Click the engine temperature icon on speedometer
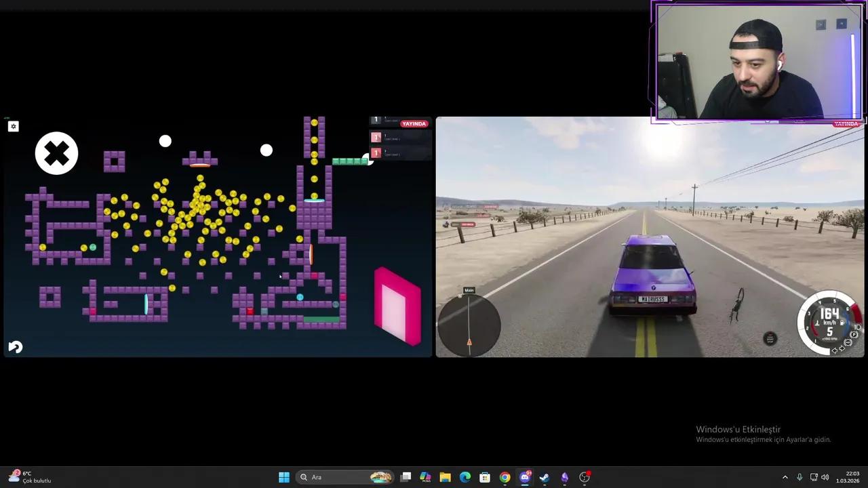The width and height of the screenshot is (868, 488). coord(817,323)
